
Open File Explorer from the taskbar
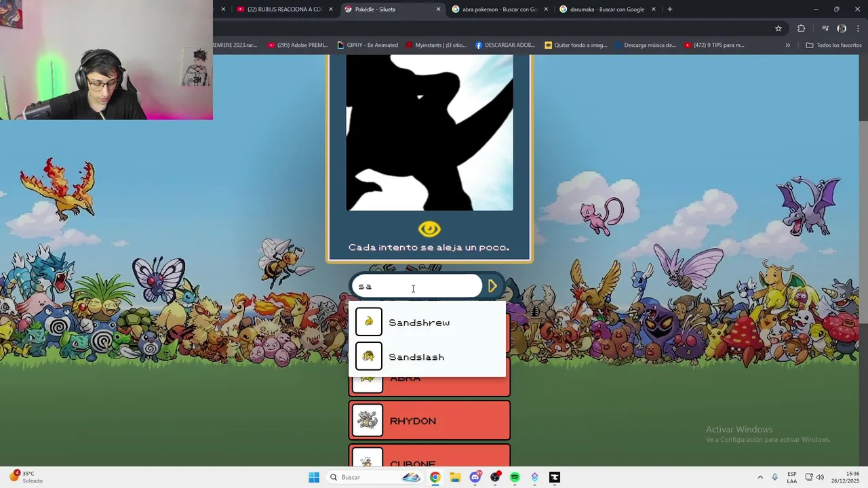click(x=454, y=477)
